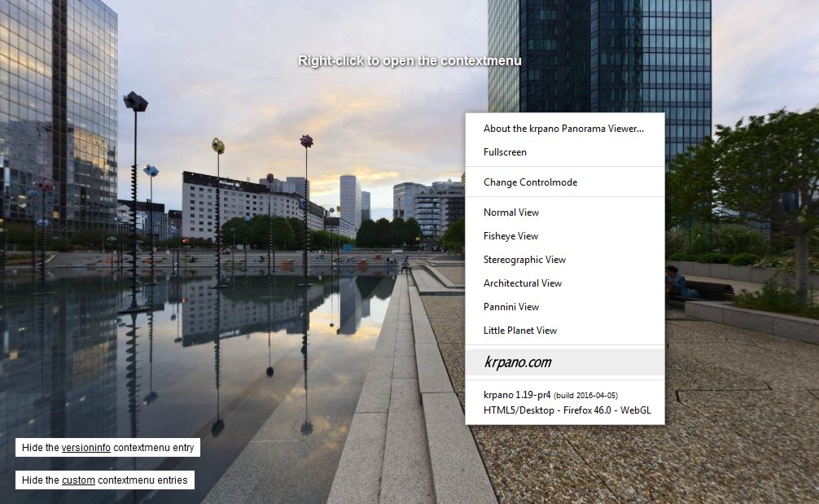
Task: Choose Change Controlmode in the menu
Action: tap(530, 182)
